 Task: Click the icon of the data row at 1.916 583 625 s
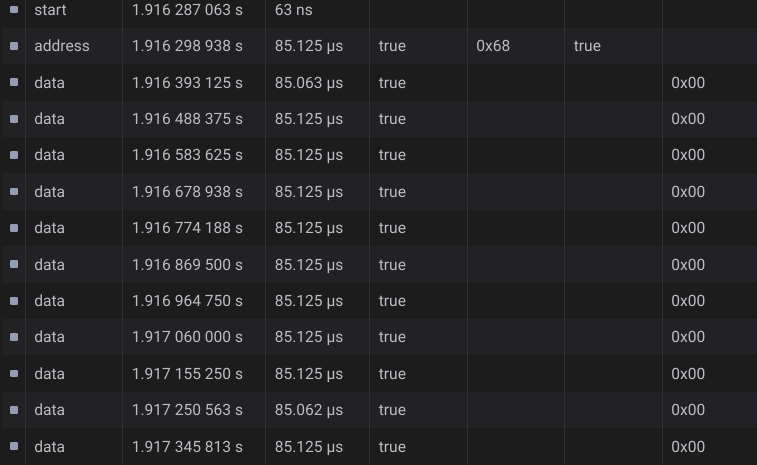pos(14,155)
